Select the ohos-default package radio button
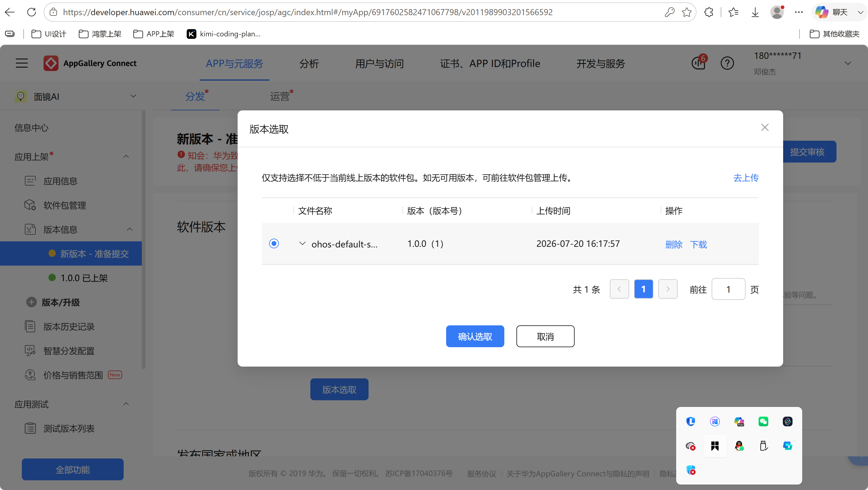The width and height of the screenshot is (868, 490). pos(274,243)
